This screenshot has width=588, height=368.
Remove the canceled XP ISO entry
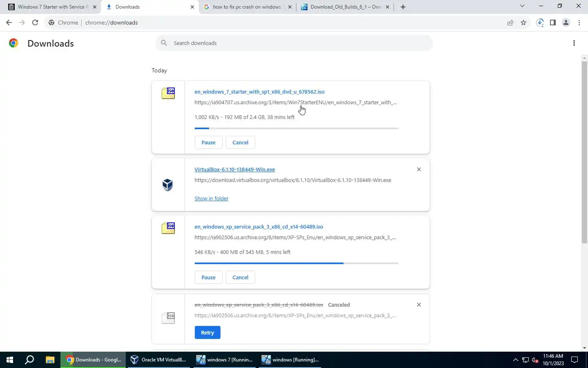[419, 305]
